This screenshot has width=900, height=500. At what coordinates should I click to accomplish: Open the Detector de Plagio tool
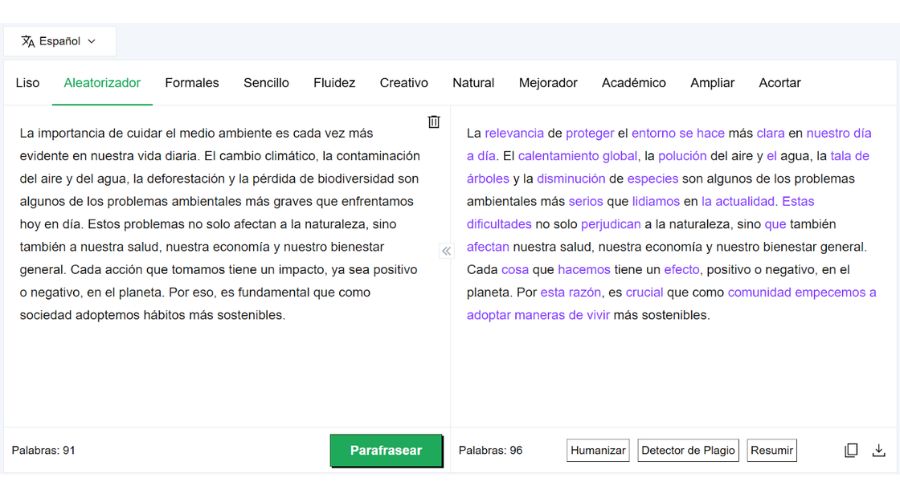(688, 451)
